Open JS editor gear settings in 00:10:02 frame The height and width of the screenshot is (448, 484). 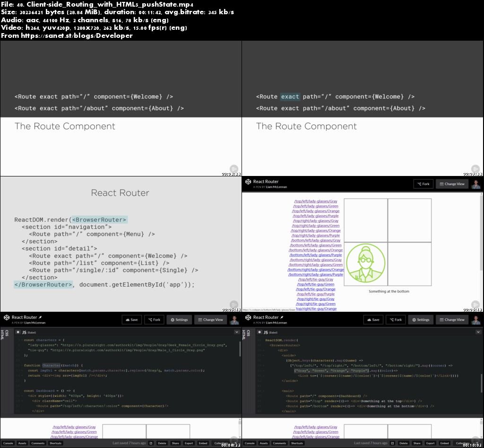pos(259,332)
